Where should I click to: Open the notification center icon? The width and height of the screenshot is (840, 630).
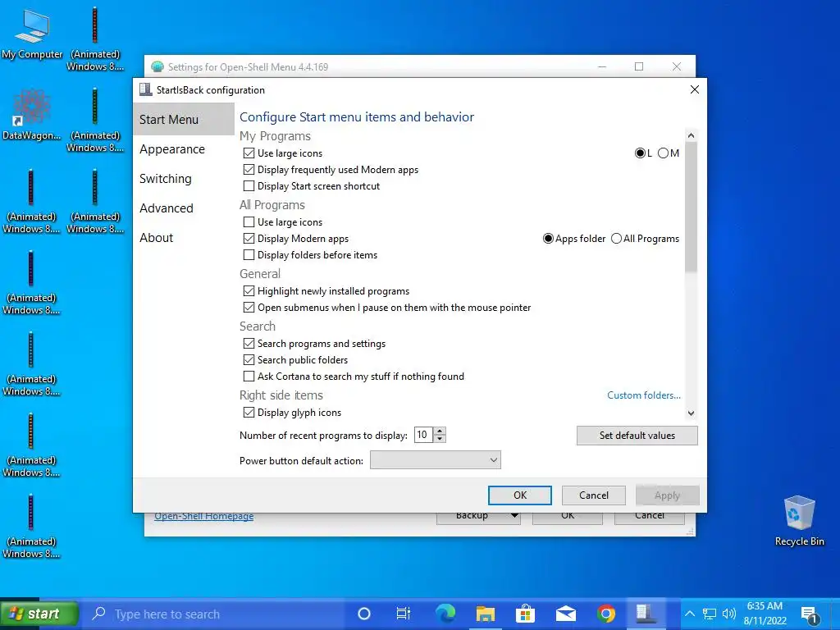[810, 615]
